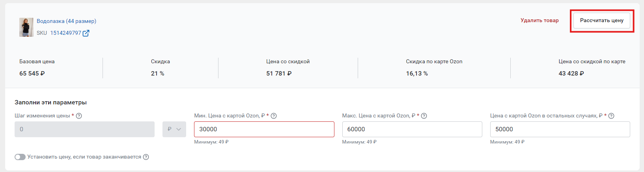Focus remaining-cases price field containing 50000

560,129
